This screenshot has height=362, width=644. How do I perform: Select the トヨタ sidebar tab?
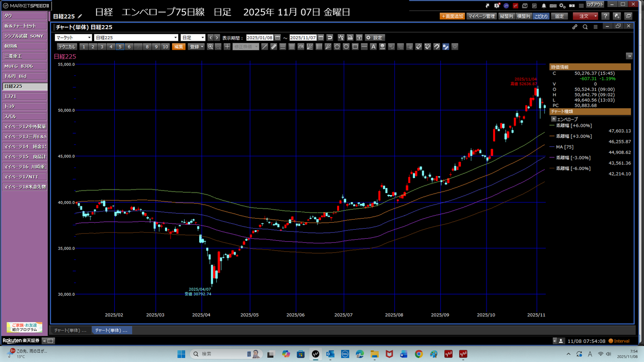24,107
